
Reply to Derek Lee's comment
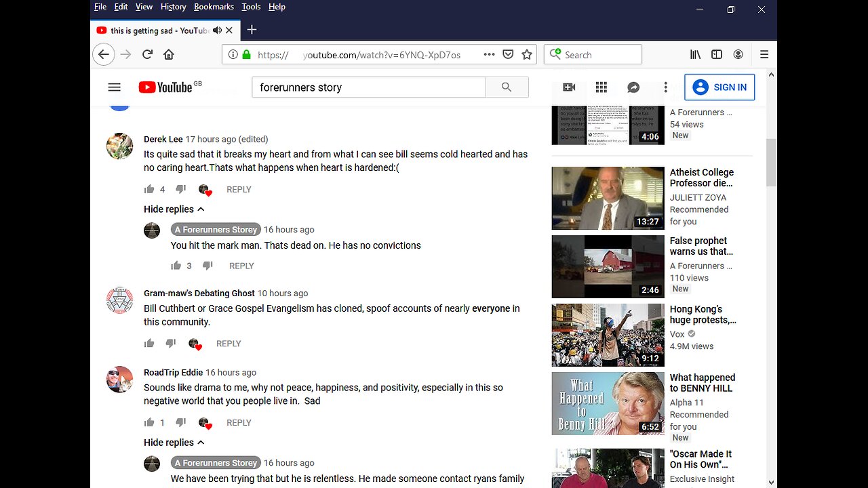coord(239,190)
